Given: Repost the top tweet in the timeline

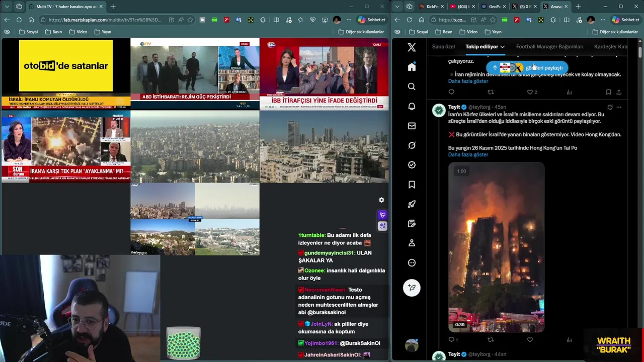Looking at the screenshot, I should [491, 92].
